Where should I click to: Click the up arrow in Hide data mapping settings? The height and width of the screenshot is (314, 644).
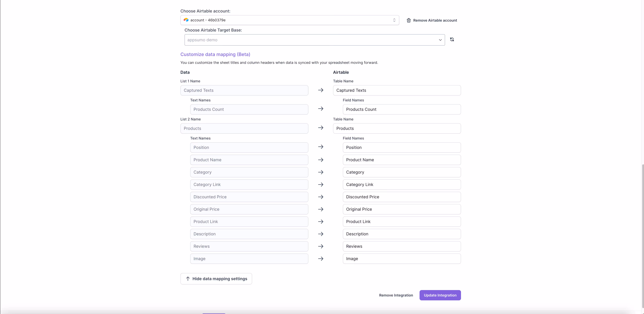pyautogui.click(x=188, y=278)
